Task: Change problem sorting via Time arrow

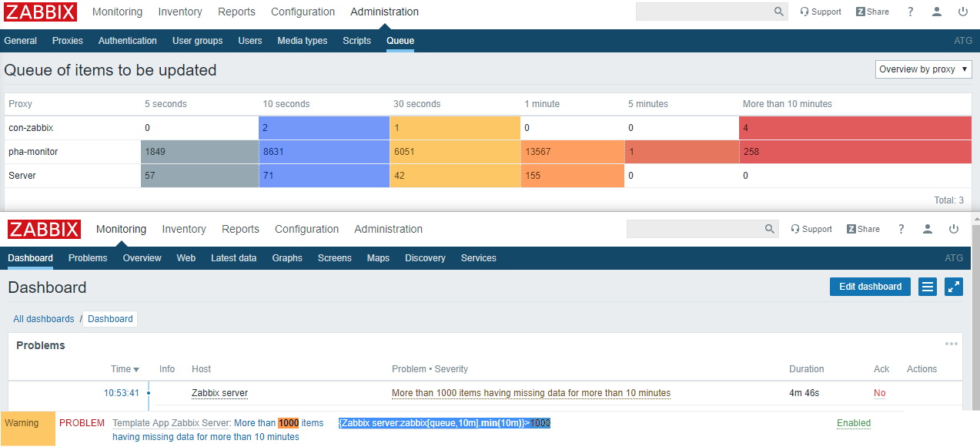Action: (125, 368)
